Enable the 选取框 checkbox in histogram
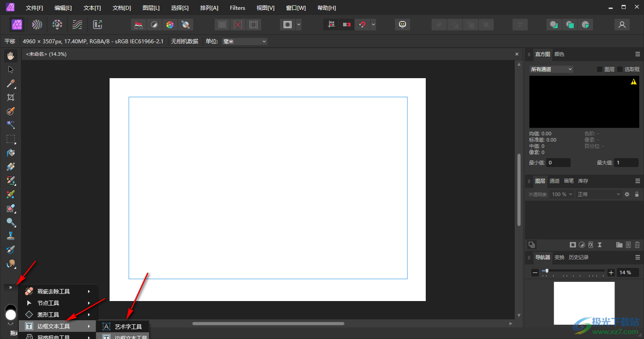 [x=620, y=69]
